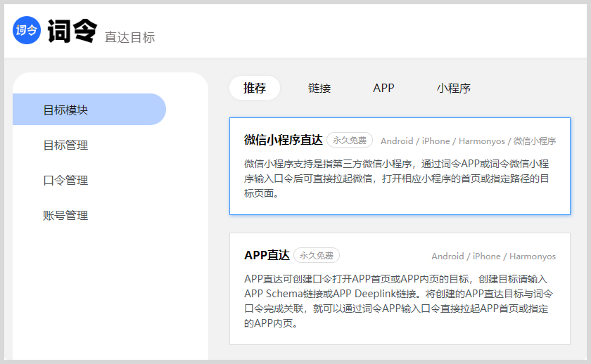Open 口令管理 from the sidebar

point(65,181)
